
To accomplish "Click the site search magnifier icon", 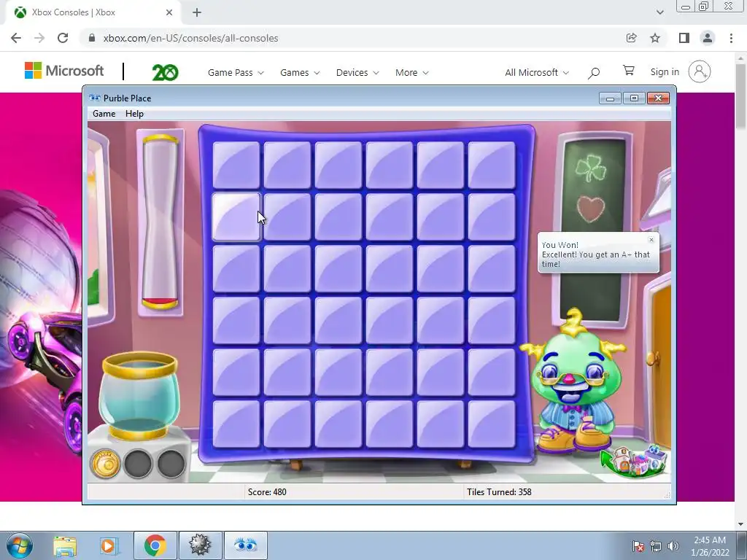I will [x=594, y=72].
